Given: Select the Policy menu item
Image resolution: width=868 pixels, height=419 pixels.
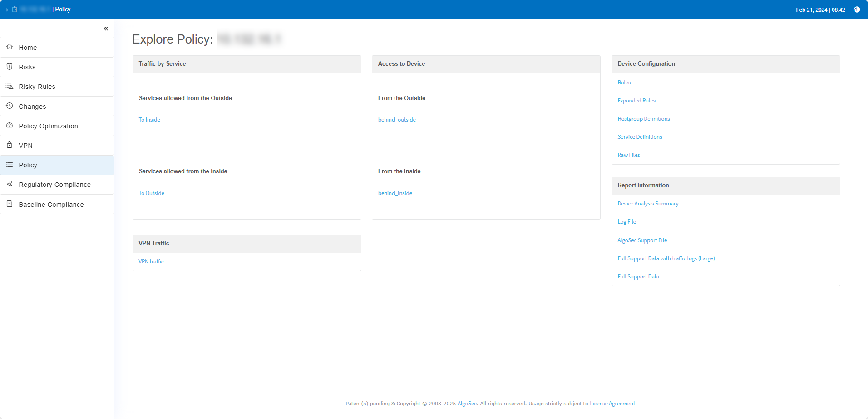Looking at the screenshot, I should [28, 165].
